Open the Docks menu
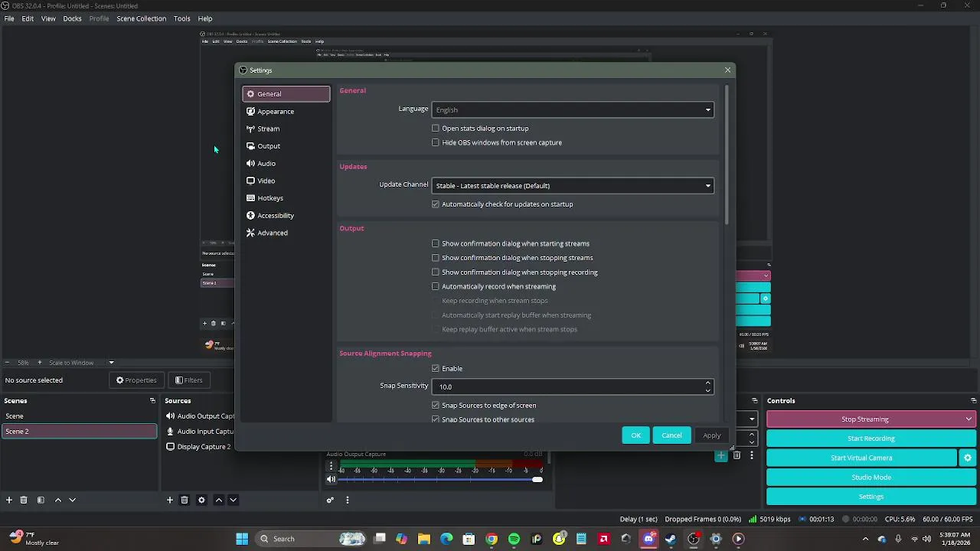This screenshot has width=980, height=551. 72,18
